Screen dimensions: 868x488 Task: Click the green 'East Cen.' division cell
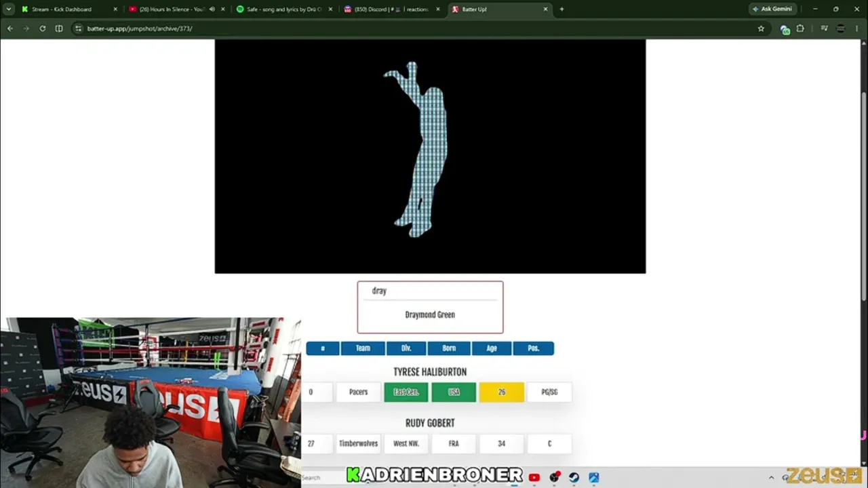(x=406, y=392)
